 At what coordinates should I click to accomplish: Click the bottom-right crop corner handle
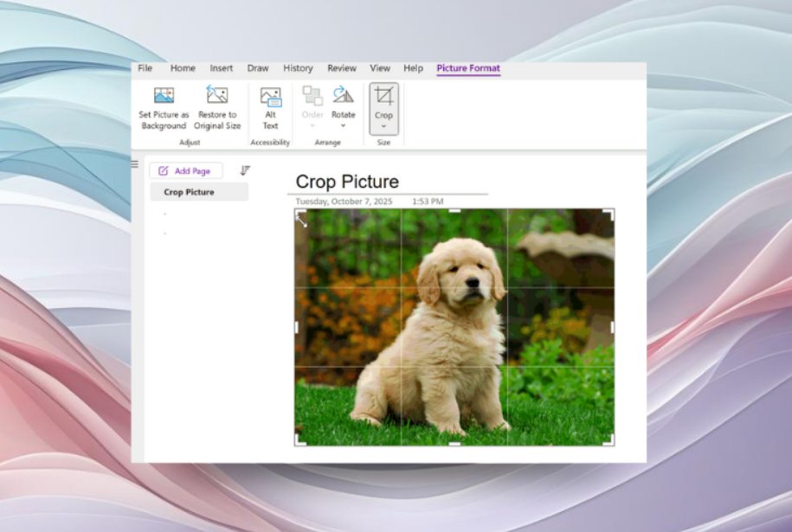click(609, 440)
